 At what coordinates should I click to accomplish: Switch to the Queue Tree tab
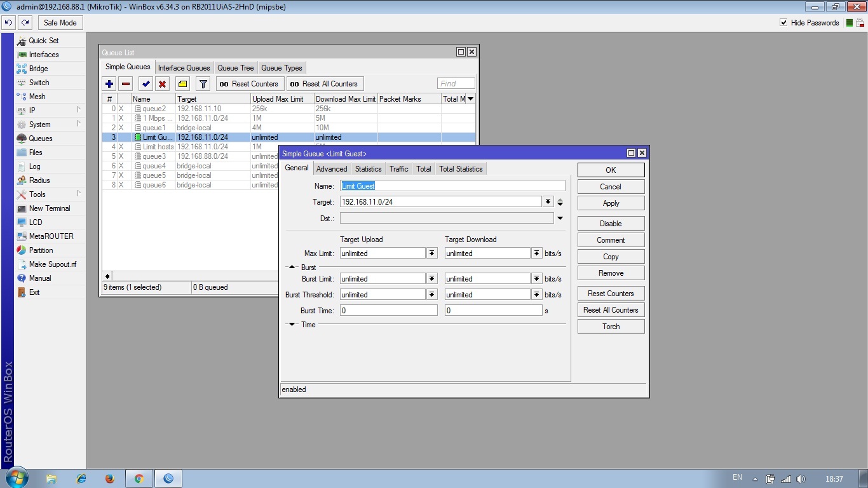pyautogui.click(x=235, y=68)
